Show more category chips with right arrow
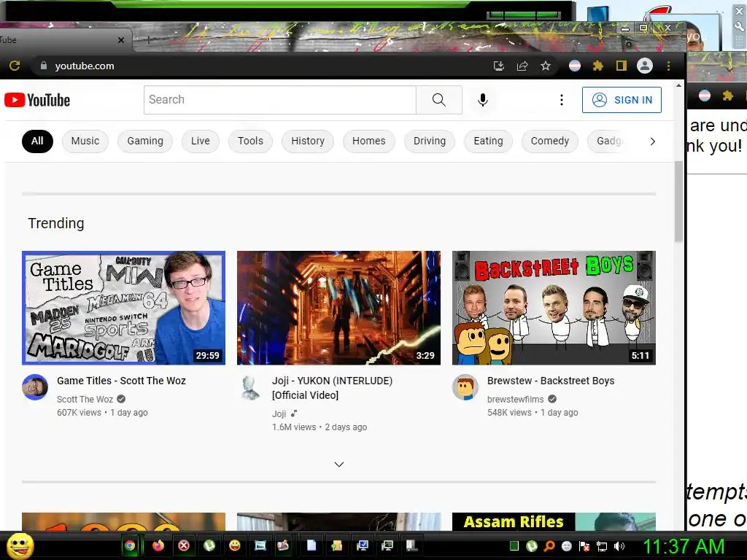This screenshot has height=560, width=747. (x=653, y=141)
